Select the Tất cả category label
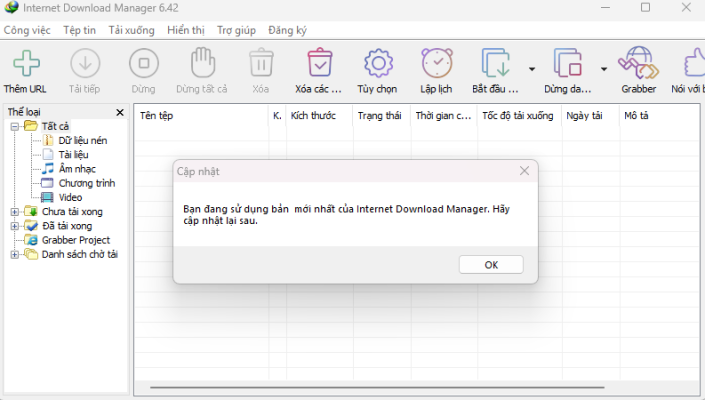This screenshot has height=400, width=705. 55,126
